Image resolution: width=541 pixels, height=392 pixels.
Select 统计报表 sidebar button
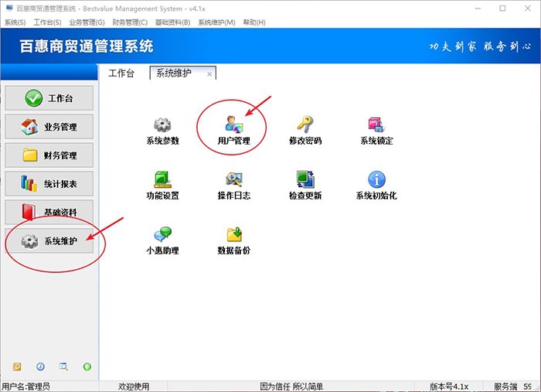[49, 183]
